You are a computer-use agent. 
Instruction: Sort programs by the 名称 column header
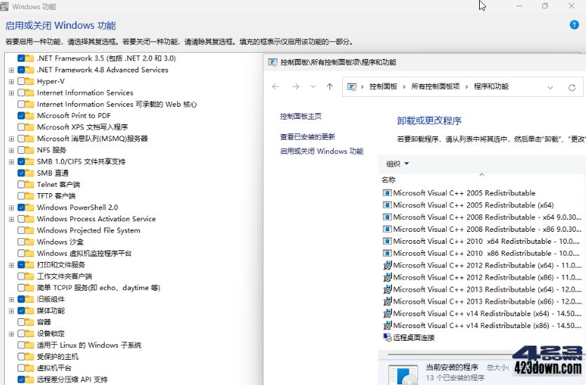coord(388,180)
